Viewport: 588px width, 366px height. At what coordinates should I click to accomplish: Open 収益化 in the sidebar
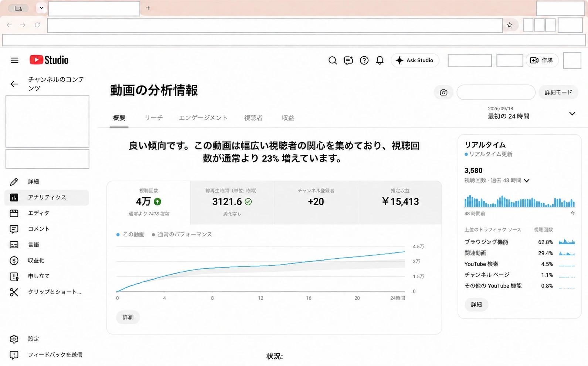pyautogui.click(x=47, y=261)
